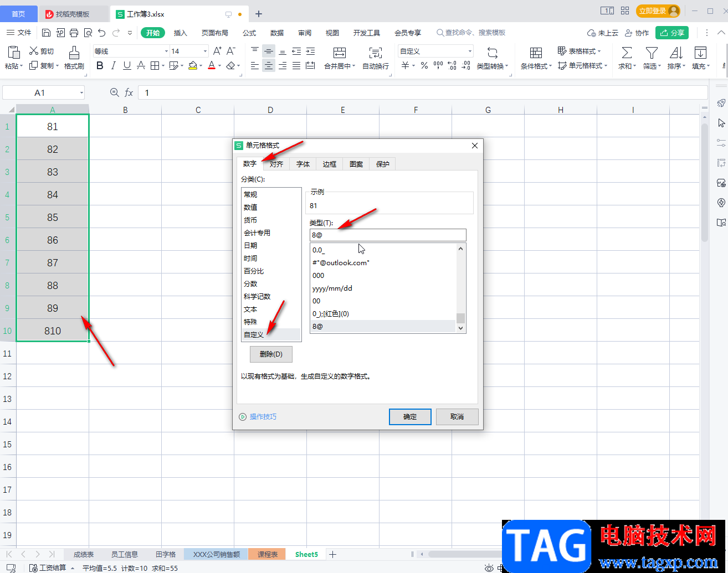Open the rocket icon in right sidebar
Image resolution: width=728 pixels, height=573 pixels.
coord(721,103)
